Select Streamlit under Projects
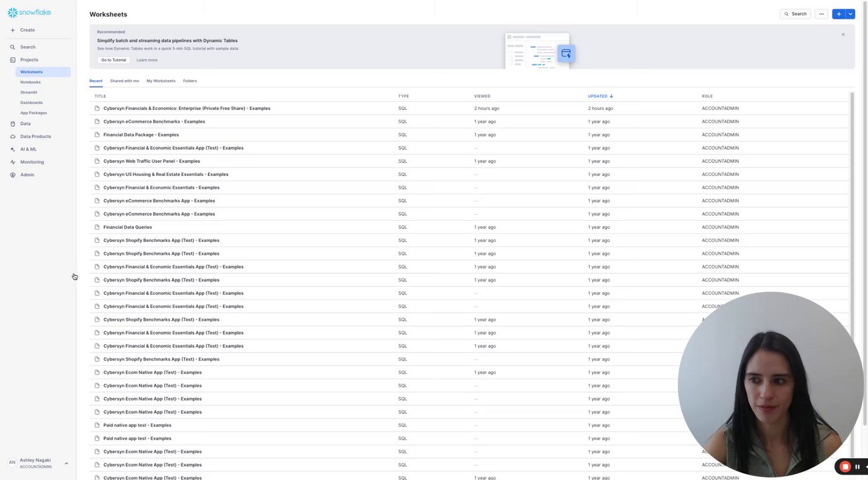 (29, 93)
